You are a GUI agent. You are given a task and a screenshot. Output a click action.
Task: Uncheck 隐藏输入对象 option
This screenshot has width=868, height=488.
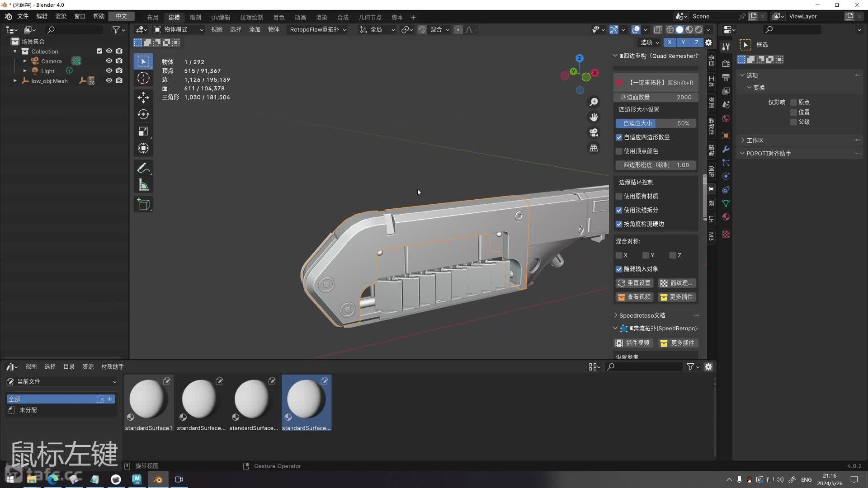(619, 269)
